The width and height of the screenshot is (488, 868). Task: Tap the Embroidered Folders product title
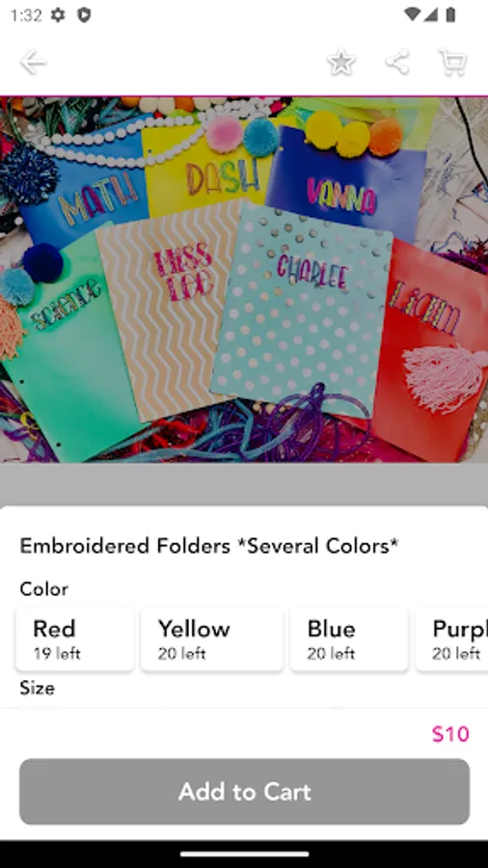209,546
